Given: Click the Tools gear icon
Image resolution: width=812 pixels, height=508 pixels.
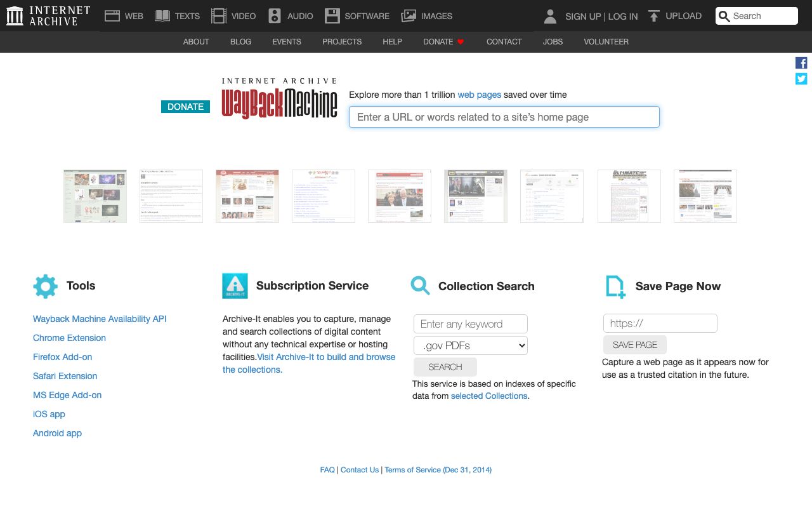Looking at the screenshot, I should 45,286.
